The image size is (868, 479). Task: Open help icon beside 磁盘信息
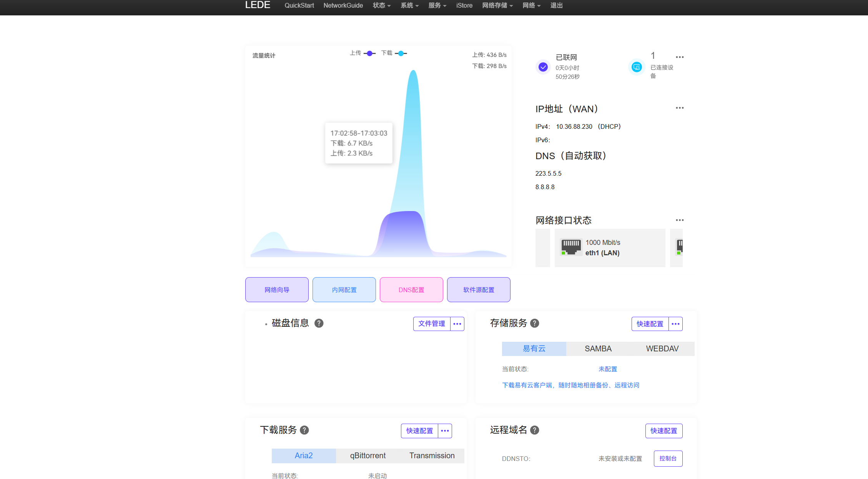pyautogui.click(x=319, y=323)
